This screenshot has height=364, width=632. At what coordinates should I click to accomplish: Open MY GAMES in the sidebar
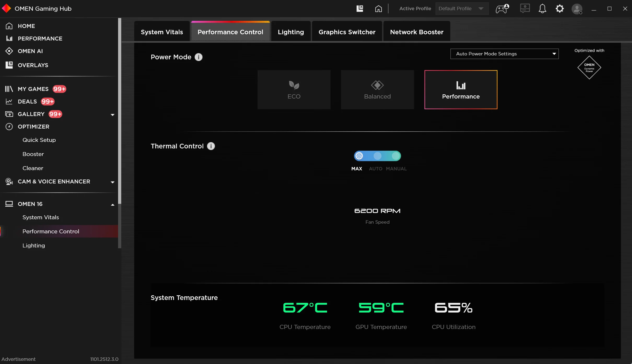pyautogui.click(x=33, y=89)
